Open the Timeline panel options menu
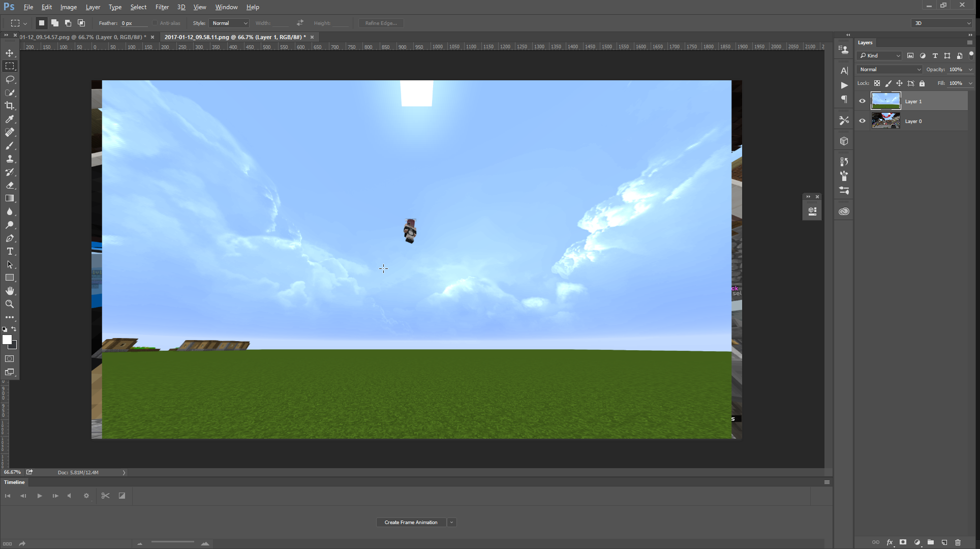Viewport: 980px width, 549px height. click(827, 482)
